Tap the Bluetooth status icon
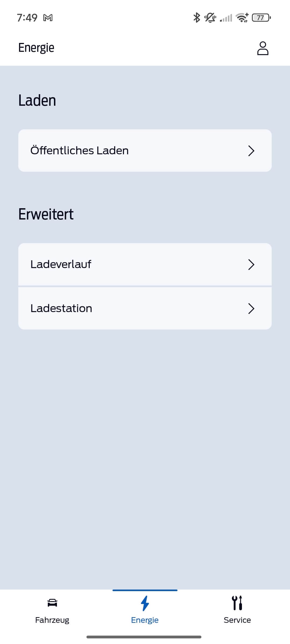 pos(197,18)
